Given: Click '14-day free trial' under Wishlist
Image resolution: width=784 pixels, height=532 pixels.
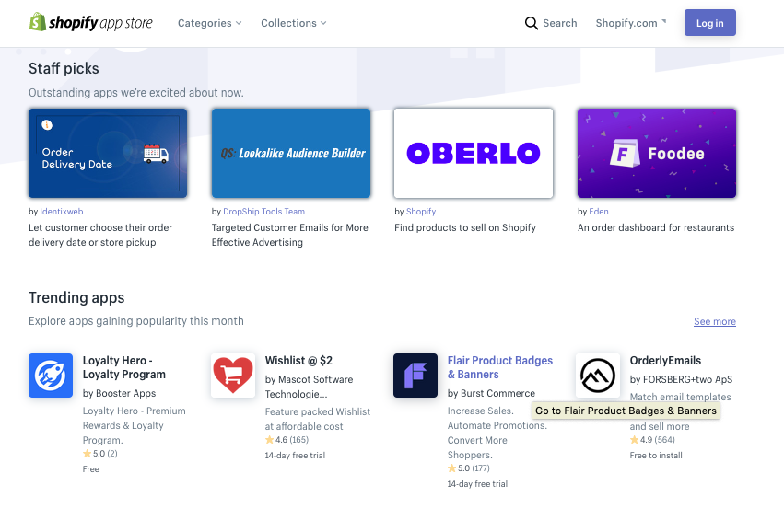Looking at the screenshot, I should [x=295, y=455].
